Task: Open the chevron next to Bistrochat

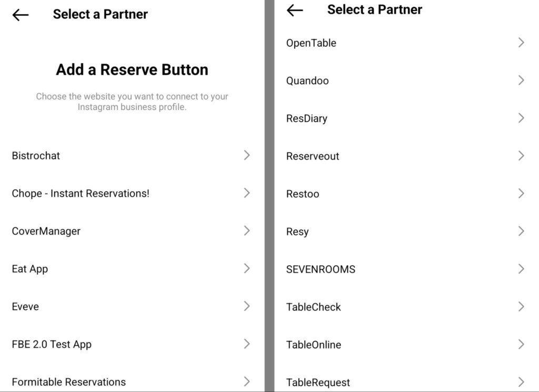Action: point(246,155)
